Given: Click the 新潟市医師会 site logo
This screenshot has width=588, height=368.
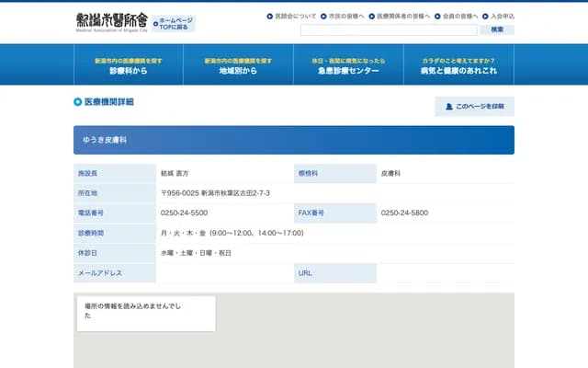Looking at the screenshot, I should (x=112, y=22).
